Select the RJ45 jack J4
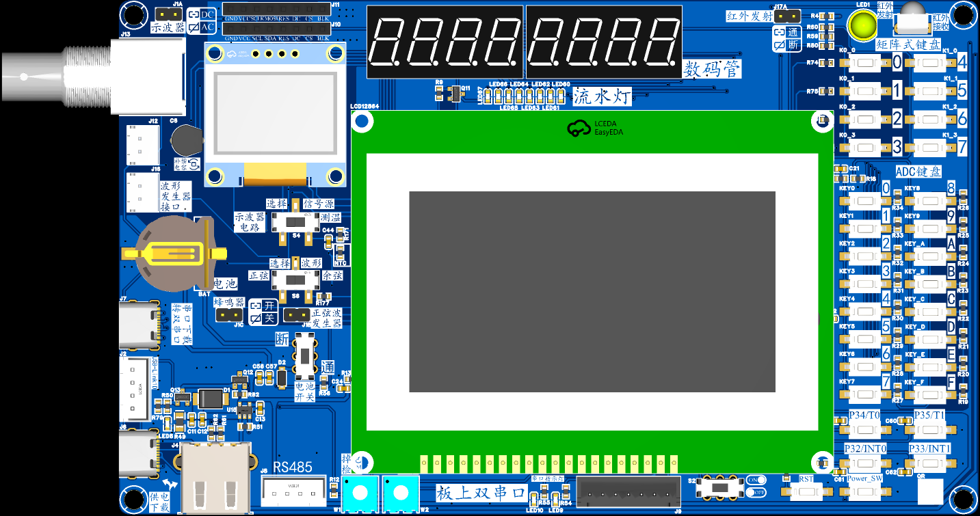Screen dimensions: 980x516 (x=215, y=478)
